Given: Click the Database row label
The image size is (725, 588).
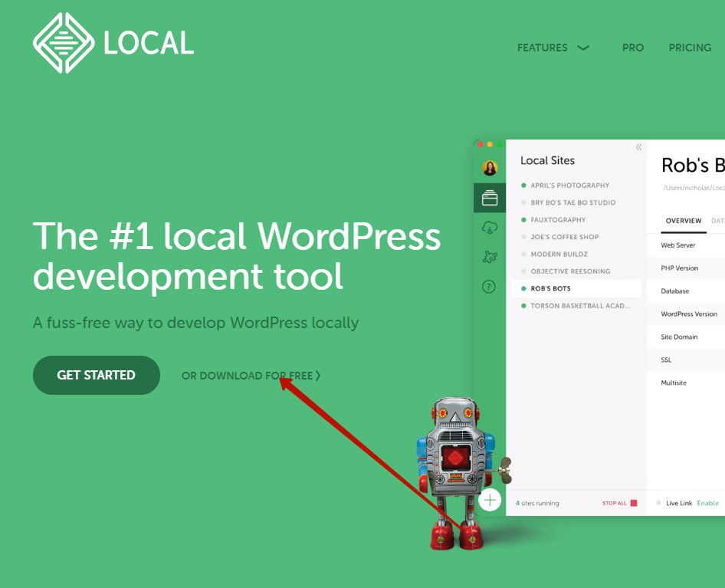Looking at the screenshot, I should tap(674, 291).
